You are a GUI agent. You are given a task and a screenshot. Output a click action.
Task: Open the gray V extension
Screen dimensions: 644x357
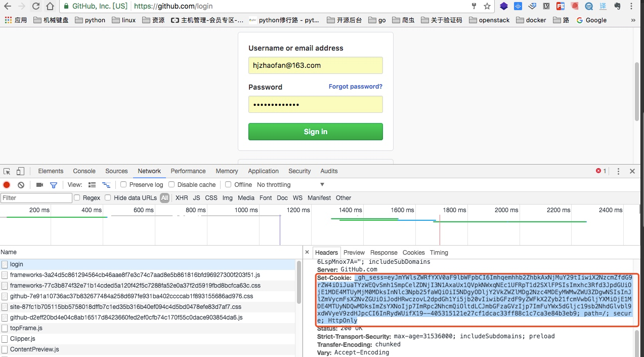coord(546,7)
